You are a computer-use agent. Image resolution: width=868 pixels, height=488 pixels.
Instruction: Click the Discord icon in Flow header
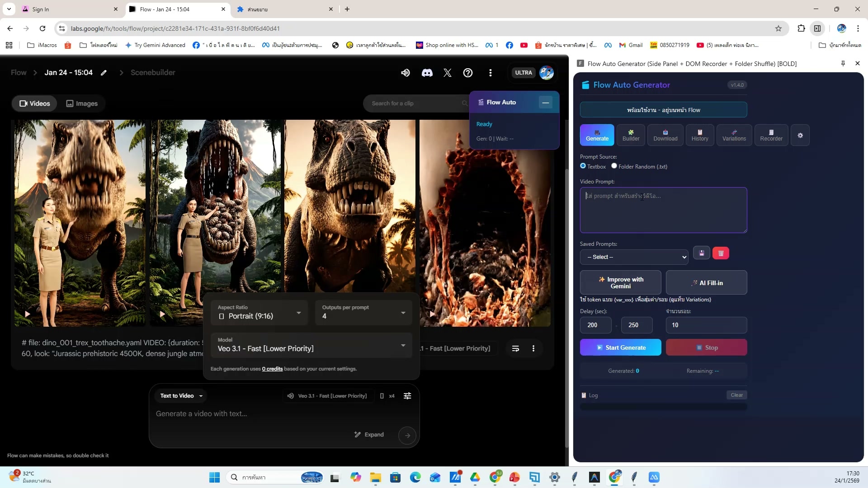[427, 73]
